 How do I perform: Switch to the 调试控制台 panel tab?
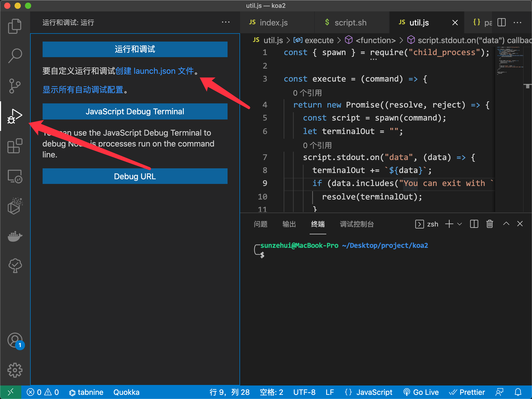pos(357,224)
